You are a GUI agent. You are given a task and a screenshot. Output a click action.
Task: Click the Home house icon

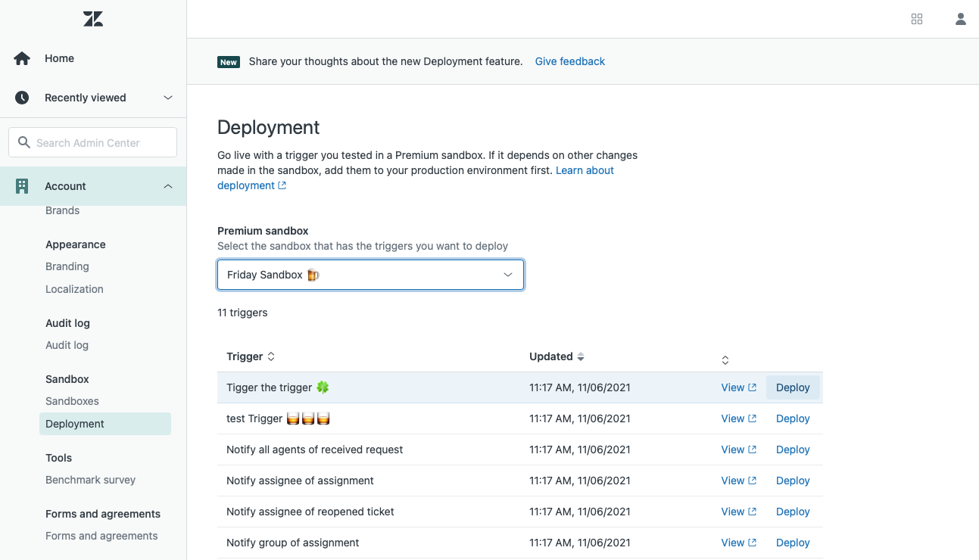tap(22, 58)
